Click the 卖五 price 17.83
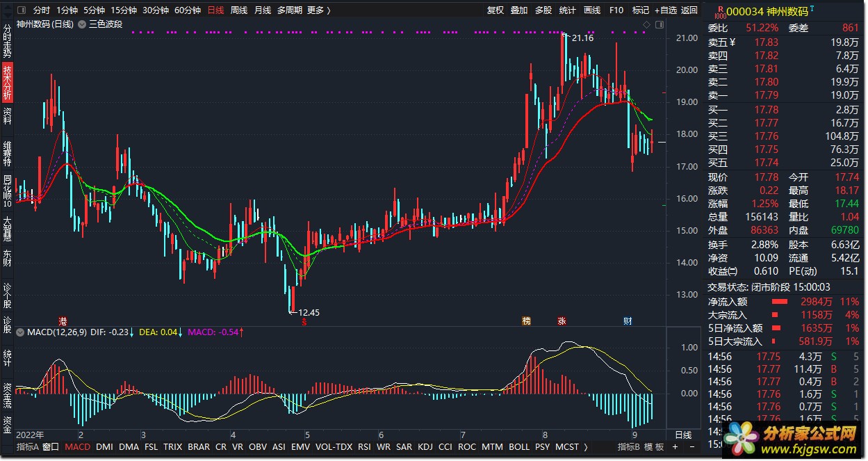The image size is (868, 461). pyautogui.click(x=767, y=42)
